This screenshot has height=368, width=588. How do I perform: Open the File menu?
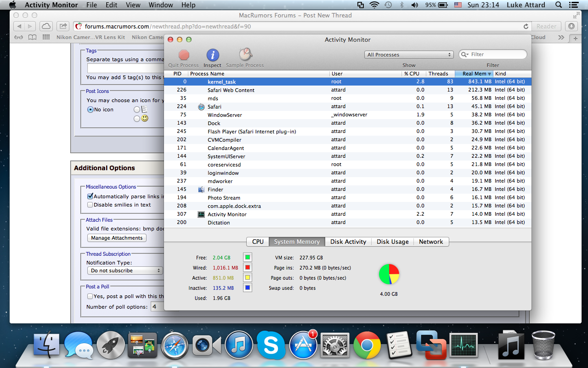91,5
